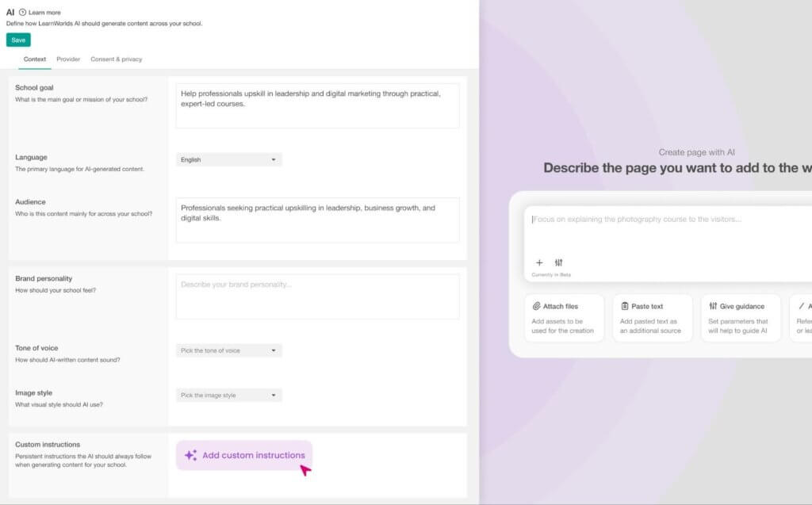The width and height of the screenshot is (812, 505).
Task: Click the plus icon in the prompt box
Action: (539, 262)
